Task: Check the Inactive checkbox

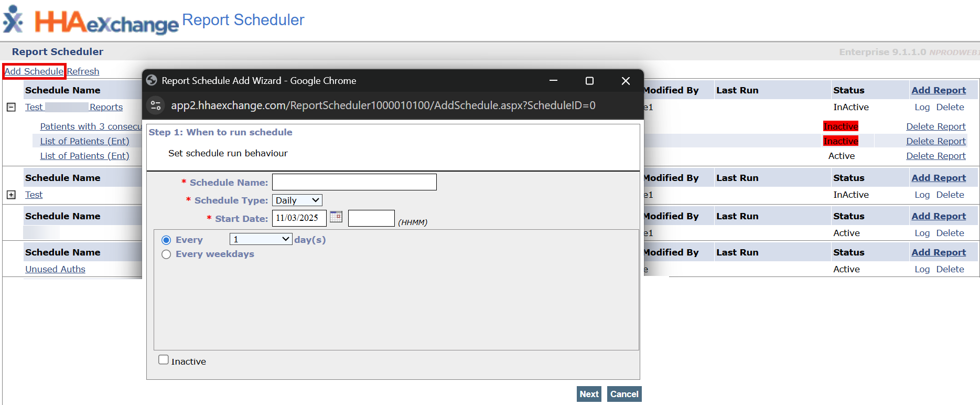Action: [164, 360]
